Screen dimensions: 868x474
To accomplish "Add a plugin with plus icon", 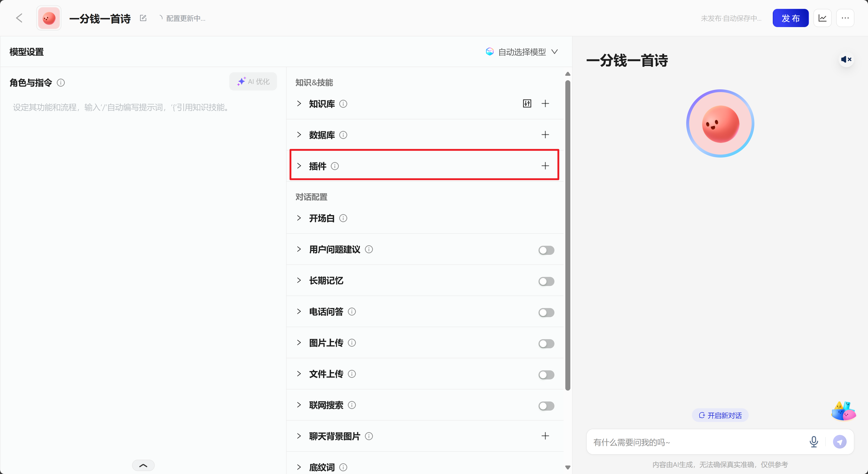I will (545, 166).
